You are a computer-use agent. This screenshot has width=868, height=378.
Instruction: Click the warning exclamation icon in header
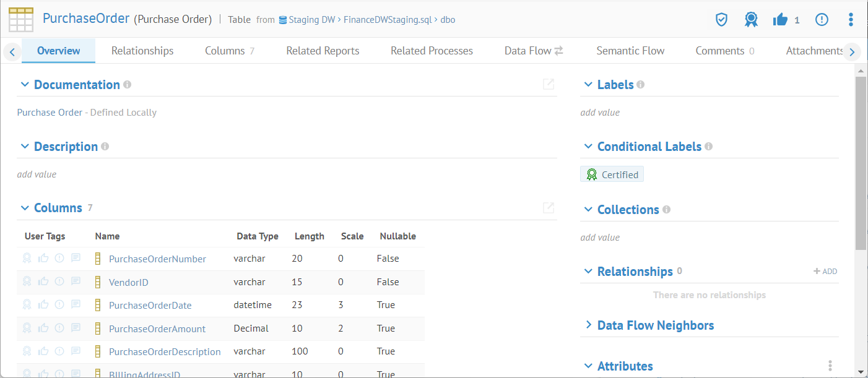[x=822, y=20]
